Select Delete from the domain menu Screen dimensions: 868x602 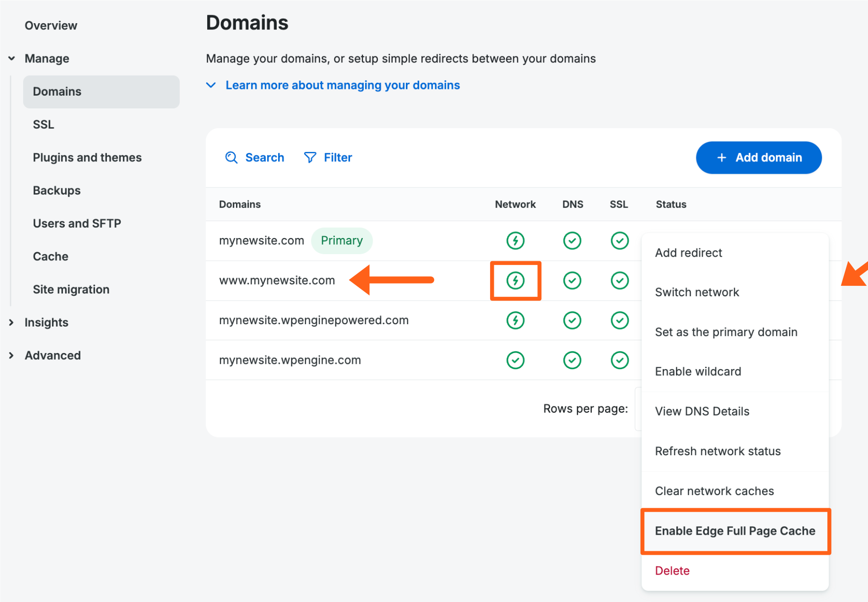(672, 570)
